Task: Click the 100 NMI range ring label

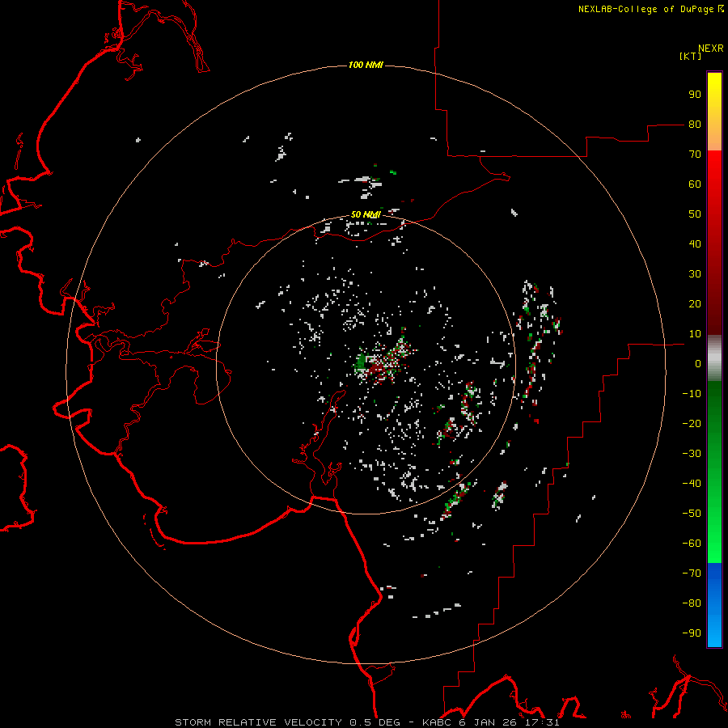Action: pos(366,65)
